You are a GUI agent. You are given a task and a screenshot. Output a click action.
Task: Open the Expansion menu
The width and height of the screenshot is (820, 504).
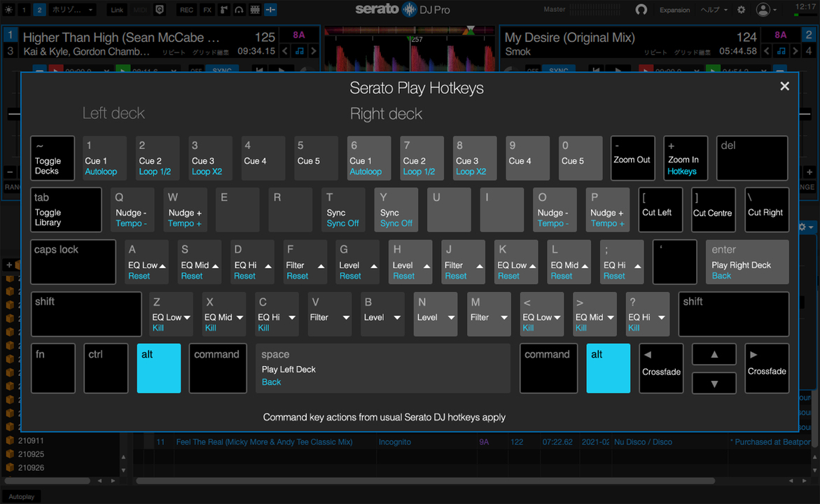pos(674,9)
